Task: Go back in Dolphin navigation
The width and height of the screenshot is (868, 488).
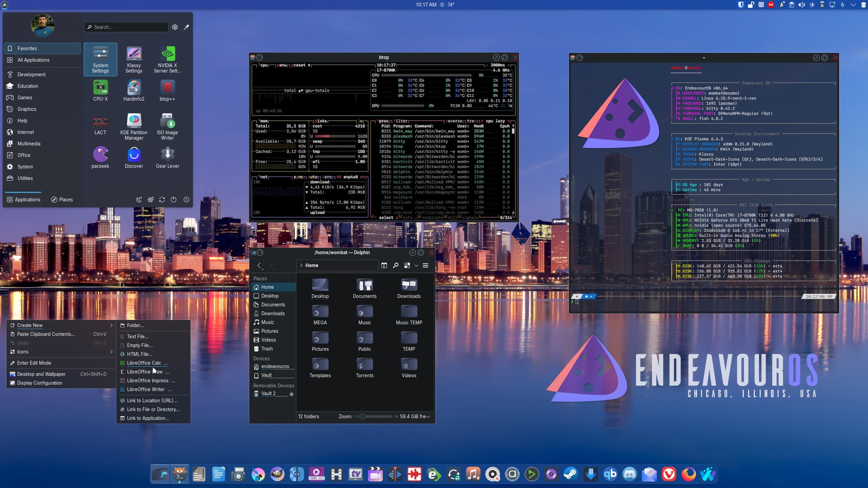Action: pyautogui.click(x=259, y=265)
